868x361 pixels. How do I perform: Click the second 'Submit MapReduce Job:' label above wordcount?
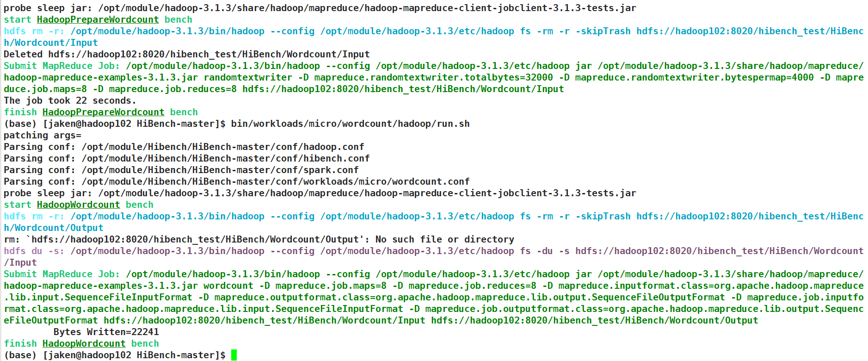(x=62, y=274)
